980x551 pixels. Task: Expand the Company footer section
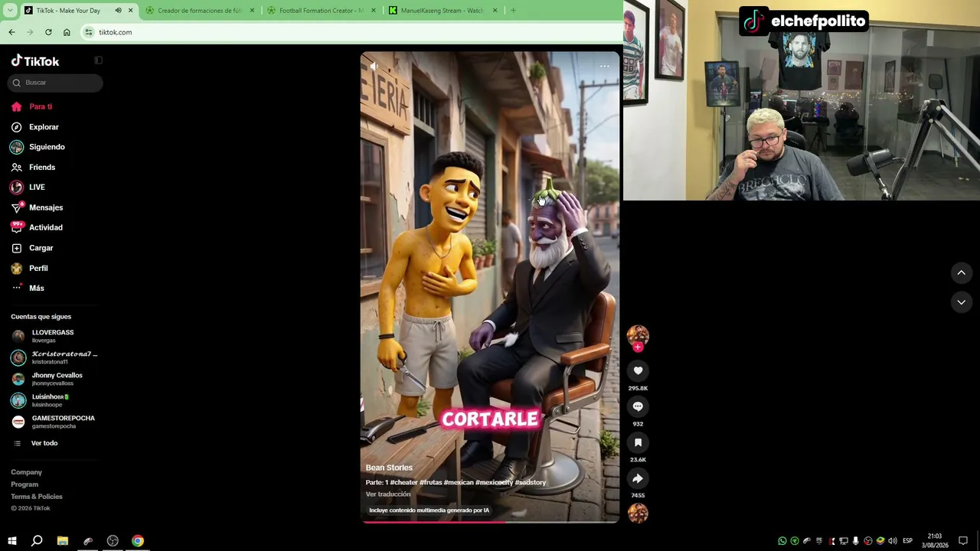point(26,472)
